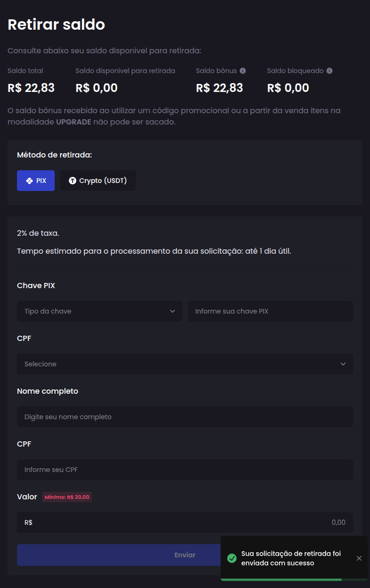Click the green success checkmark icon

pyautogui.click(x=231, y=558)
